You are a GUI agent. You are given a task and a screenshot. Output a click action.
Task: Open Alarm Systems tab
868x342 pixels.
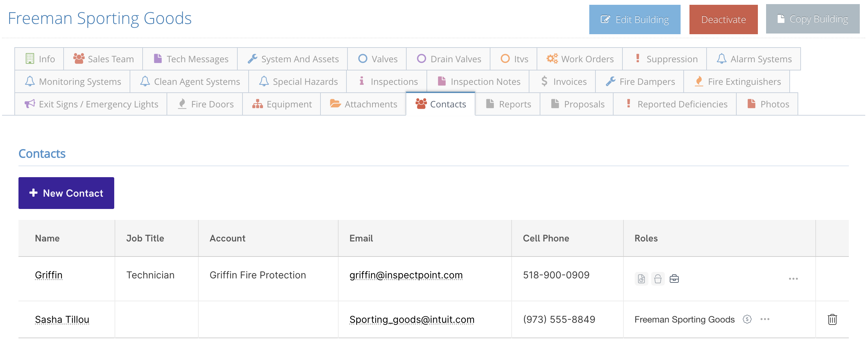(x=753, y=59)
